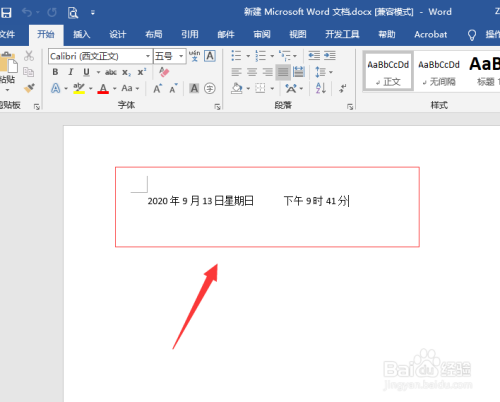This screenshot has width=500, height=402.
Task: Expand the underline style dropdown arrow
Action: point(98,72)
